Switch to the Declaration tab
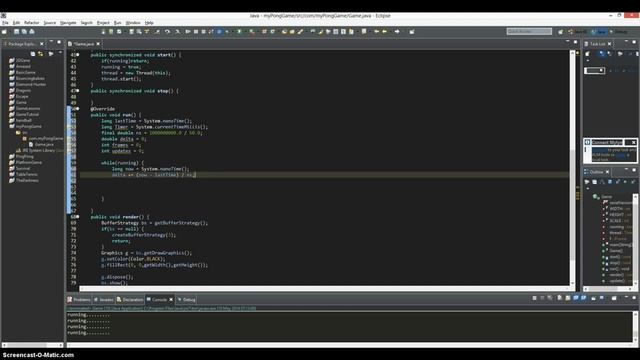This screenshot has height=360, width=640. click(x=130, y=300)
